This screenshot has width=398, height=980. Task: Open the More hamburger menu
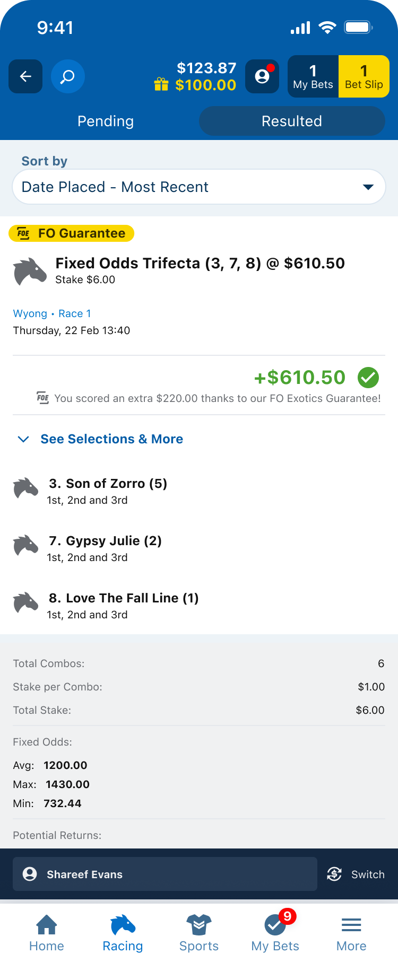(351, 934)
